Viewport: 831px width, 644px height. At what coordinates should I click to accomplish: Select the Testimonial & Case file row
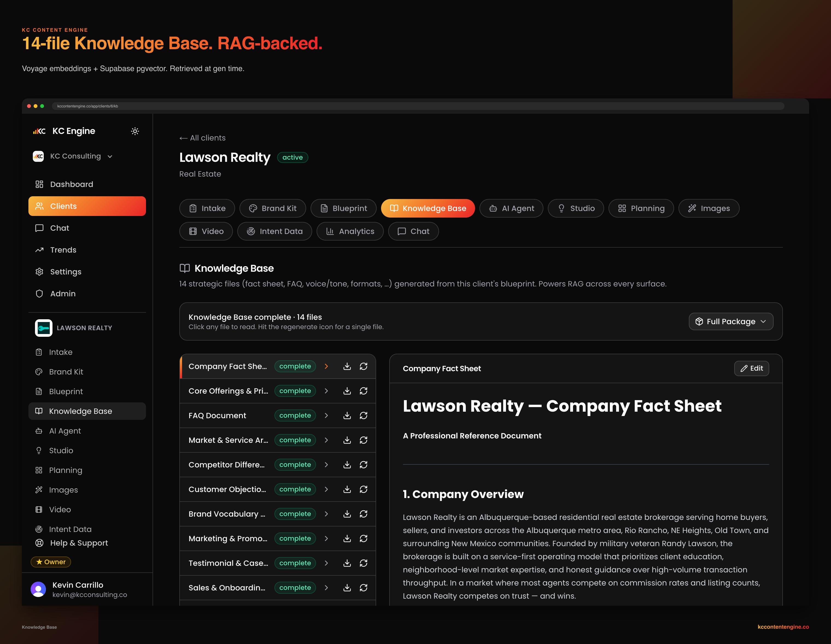point(277,563)
